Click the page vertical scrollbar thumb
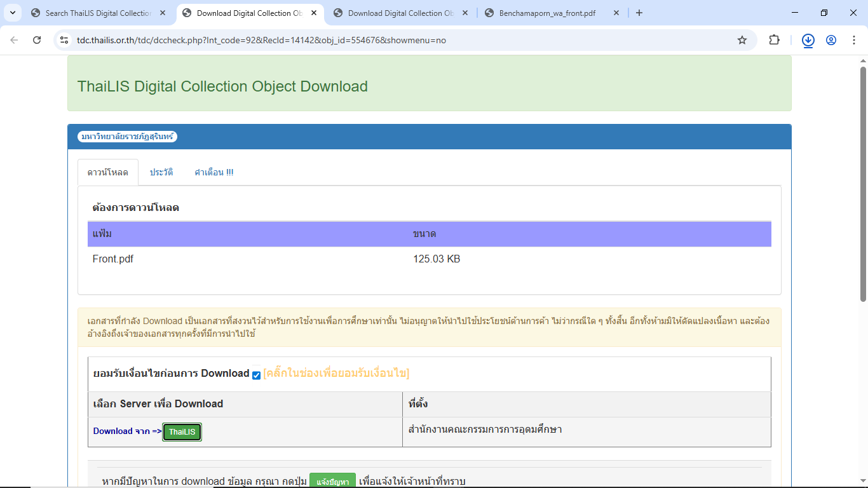 pyautogui.click(x=863, y=184)
